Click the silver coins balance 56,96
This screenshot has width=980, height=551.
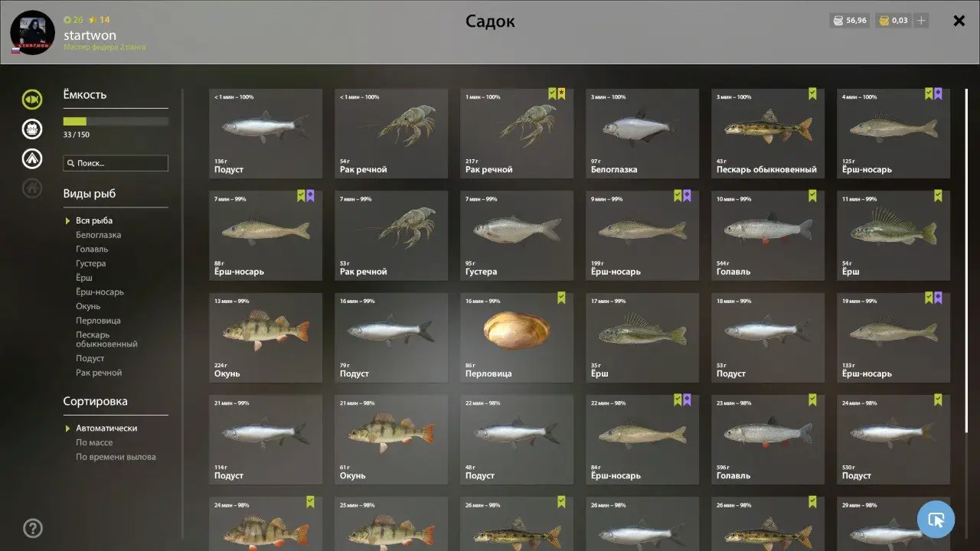pyautogui.click(x=850, y=21)
